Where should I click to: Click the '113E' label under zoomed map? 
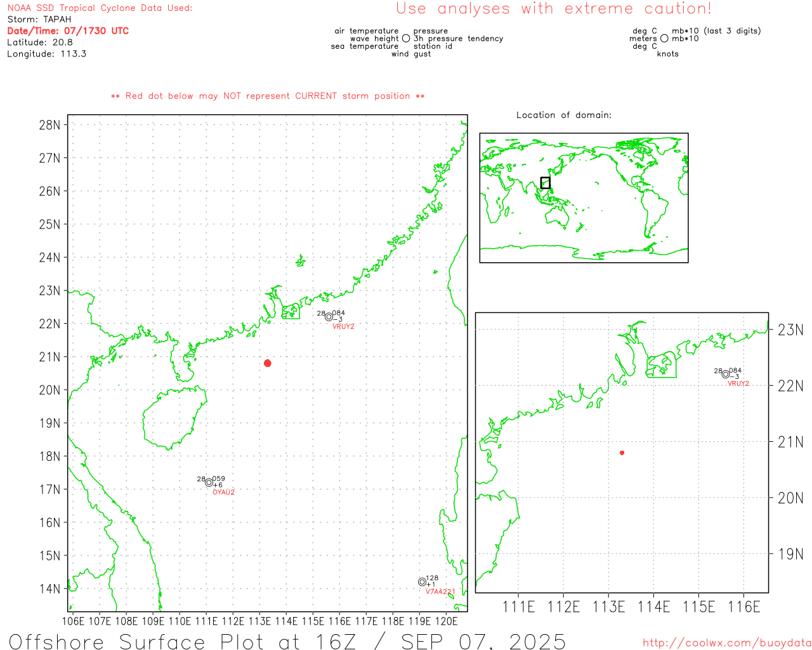[x=608, y=607]
